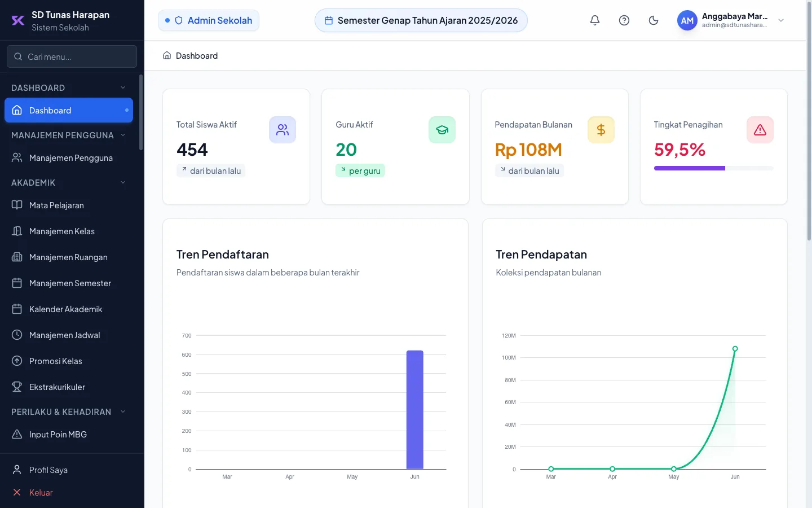Screen dimensions: 812x508
Task: Open Manajemen Kelas menu item
Action: pyautogui.click(x=69, y=231)
